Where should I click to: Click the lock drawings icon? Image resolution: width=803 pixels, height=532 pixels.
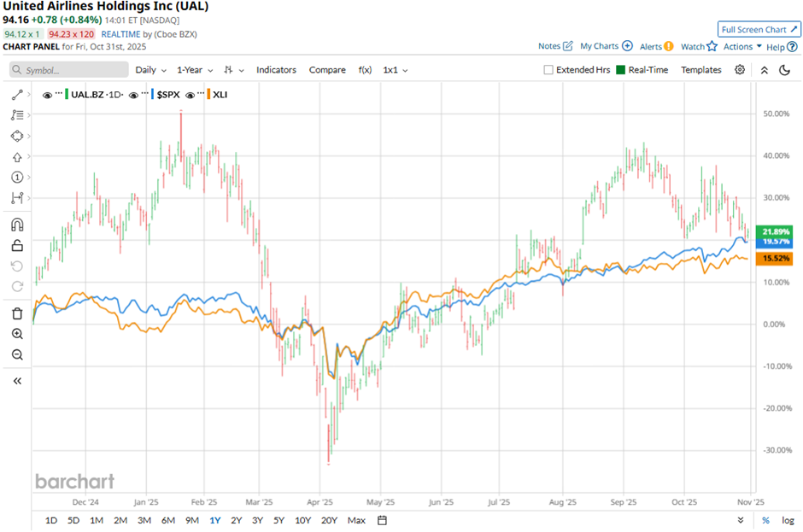click(x=17, y=246)
